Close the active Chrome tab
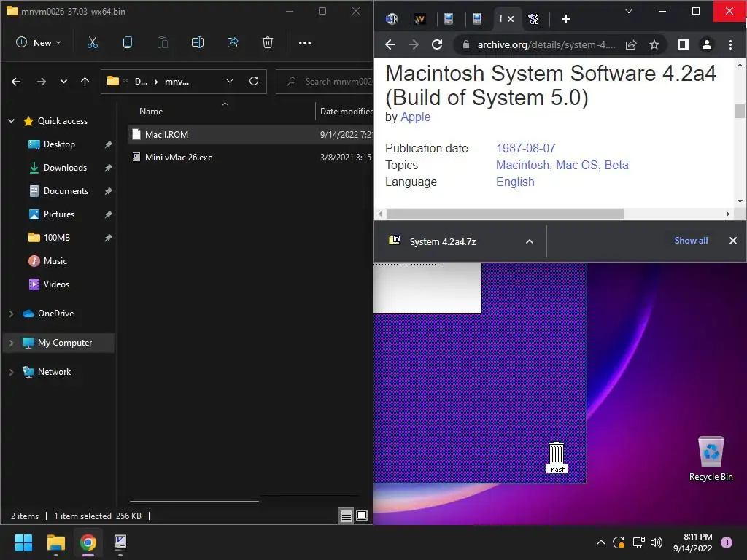The image size is (747, 560). (511, 19)
